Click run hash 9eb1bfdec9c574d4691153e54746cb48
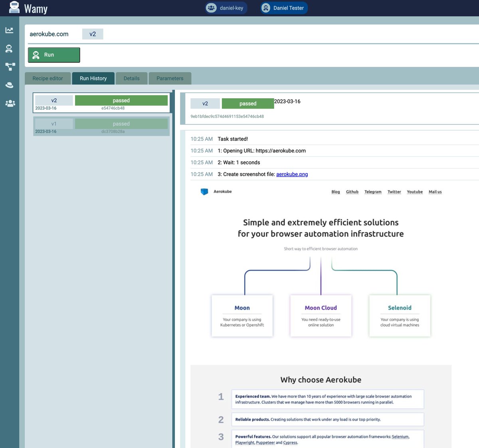Screen dimensions: 479x448 coord(227,117)
